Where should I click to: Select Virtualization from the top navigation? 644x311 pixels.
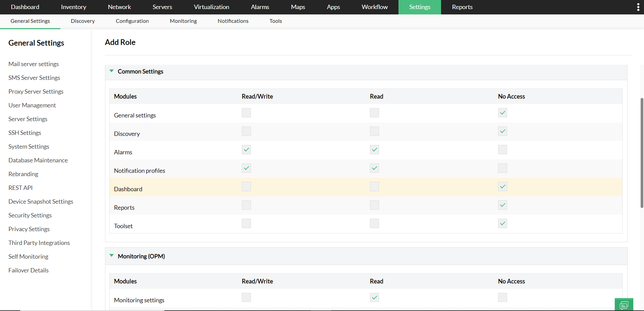tap(211, 7)
